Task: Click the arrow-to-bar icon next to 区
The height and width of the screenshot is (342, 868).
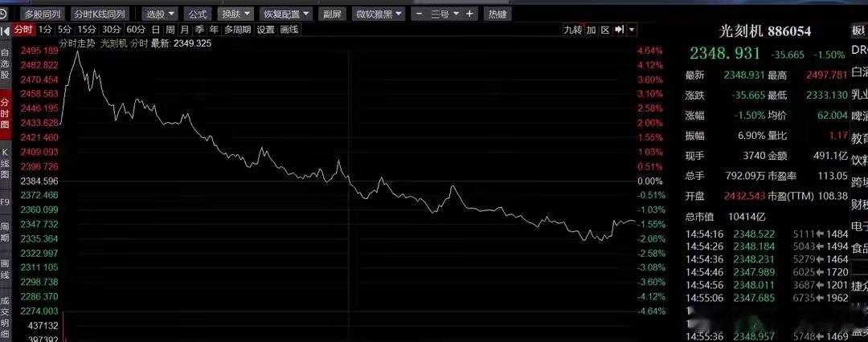Action: pyautogui.click(x=620, y=30)
